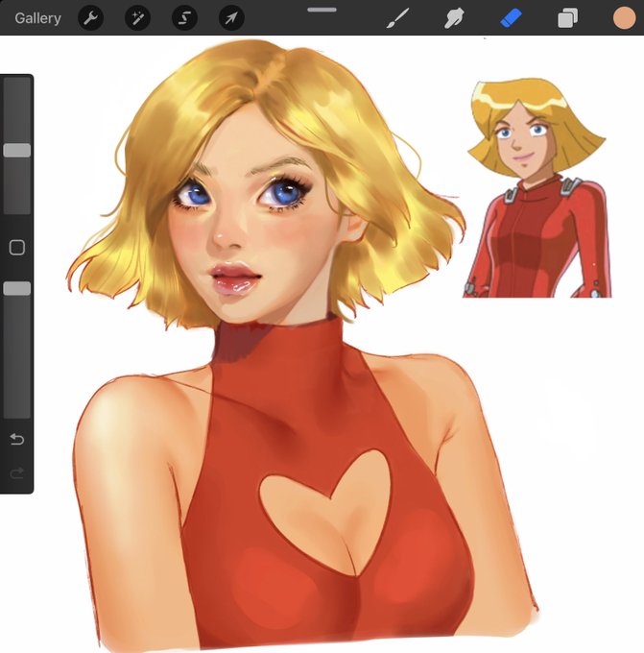Select the blue Eraser tool
This screenshot has width=644, height=653.
512,18
